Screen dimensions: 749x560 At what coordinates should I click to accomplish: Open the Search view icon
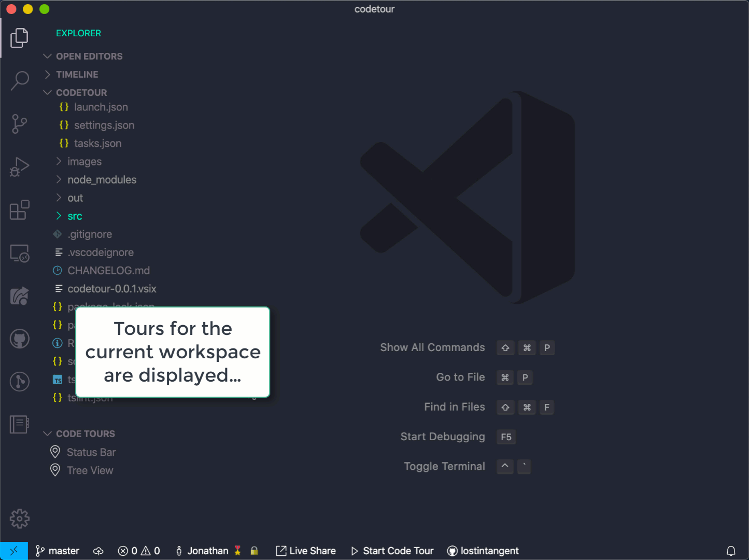pos(19,80)
